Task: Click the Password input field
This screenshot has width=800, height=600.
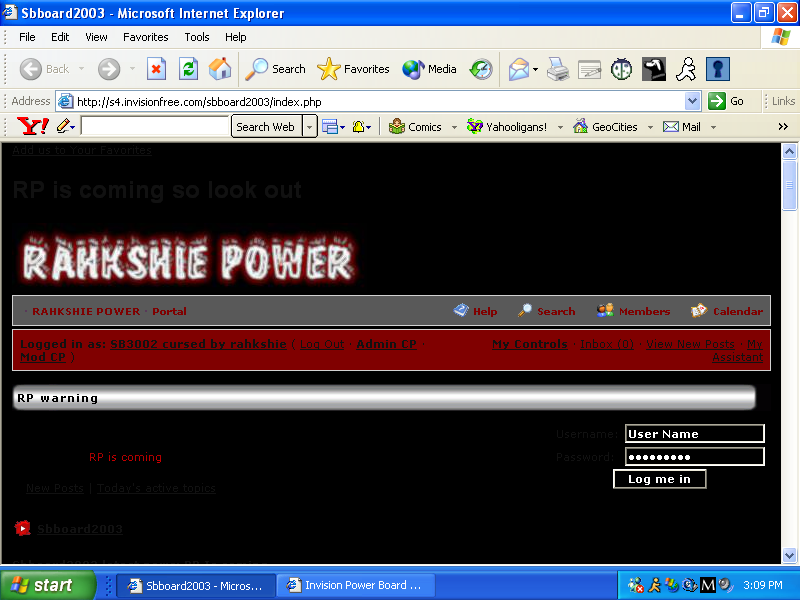Action: [x=694, y=457]
